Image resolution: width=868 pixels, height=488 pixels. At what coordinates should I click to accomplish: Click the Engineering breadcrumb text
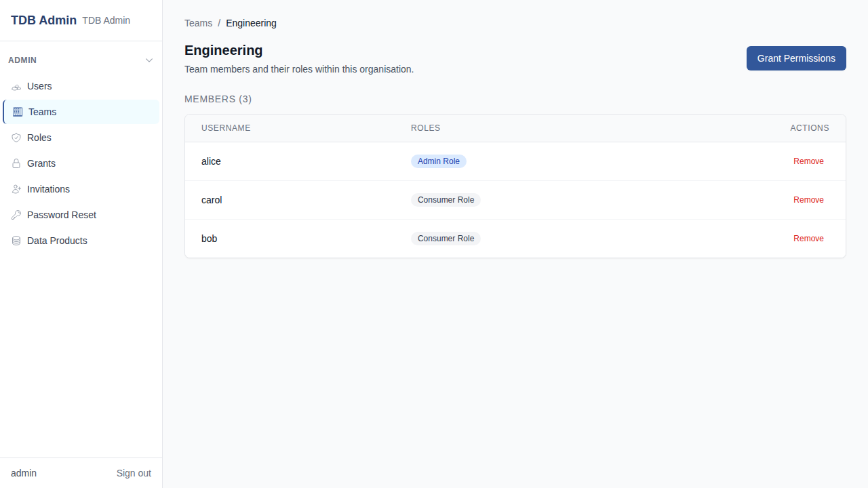click(251, 23)
